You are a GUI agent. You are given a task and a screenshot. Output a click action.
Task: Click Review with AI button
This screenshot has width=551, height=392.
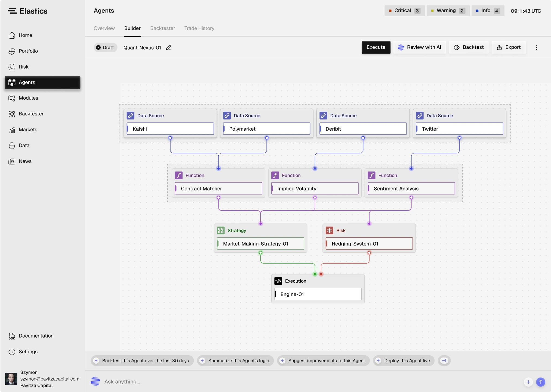419,47
